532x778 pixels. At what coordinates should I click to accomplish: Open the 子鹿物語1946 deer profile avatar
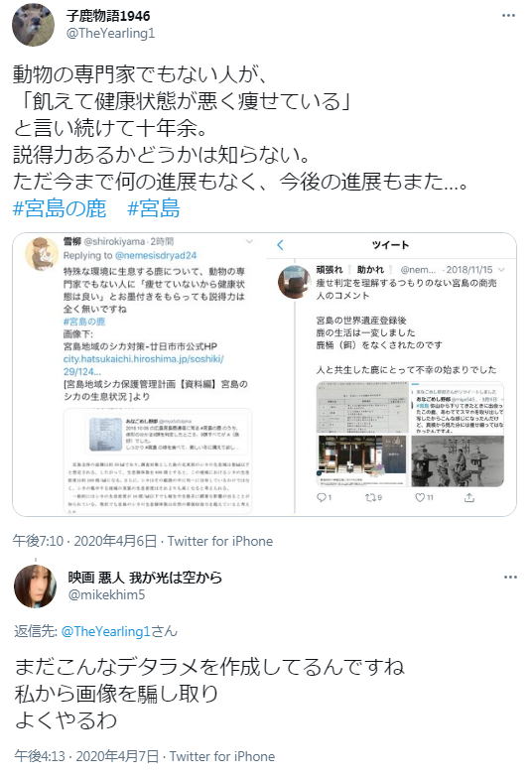[34, 24]
